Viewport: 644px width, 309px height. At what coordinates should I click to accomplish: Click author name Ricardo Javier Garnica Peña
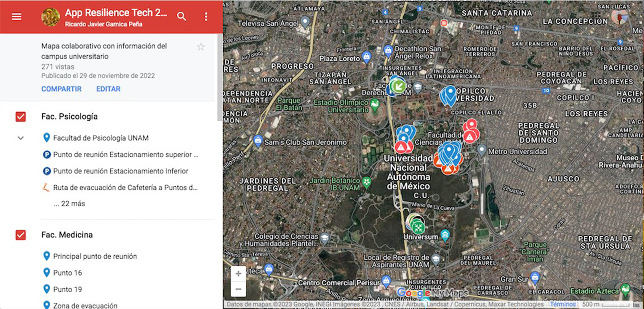104,24
